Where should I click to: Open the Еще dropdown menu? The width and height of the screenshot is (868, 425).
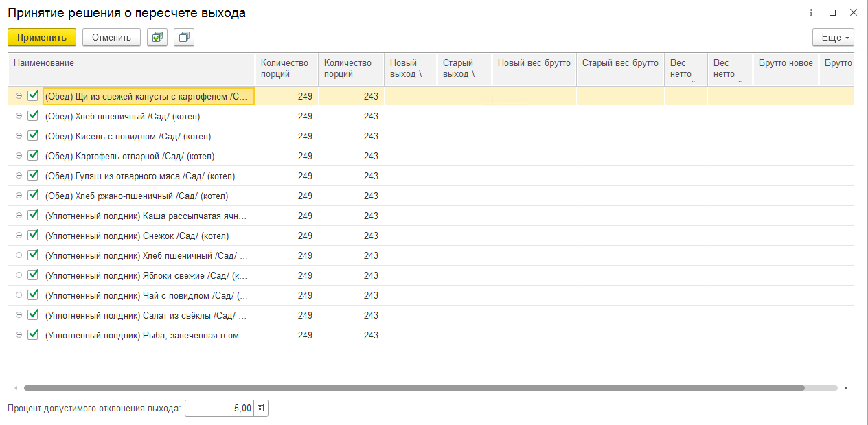click(x=832, y=38)
